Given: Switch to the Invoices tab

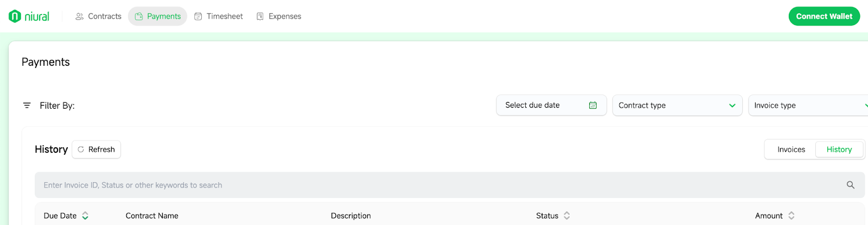Looking at the screenshot, I should pos(791,149).
